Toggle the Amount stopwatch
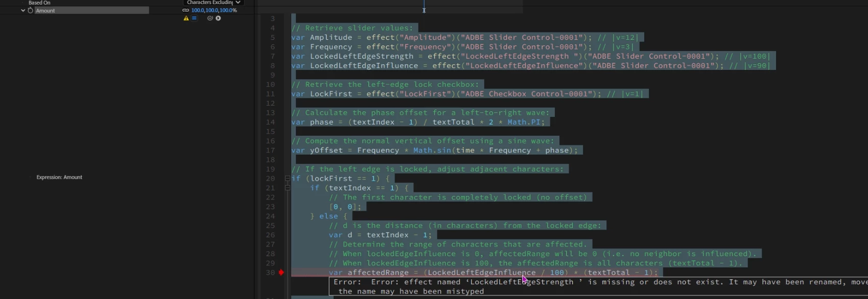Screen dimensions: 868x299 (x=31, y=10)
